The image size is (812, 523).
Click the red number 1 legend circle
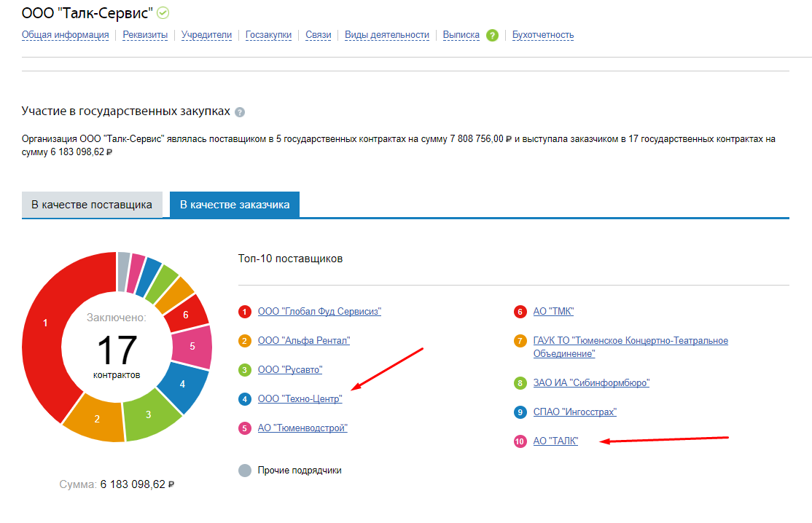click(x=245, y=312)
